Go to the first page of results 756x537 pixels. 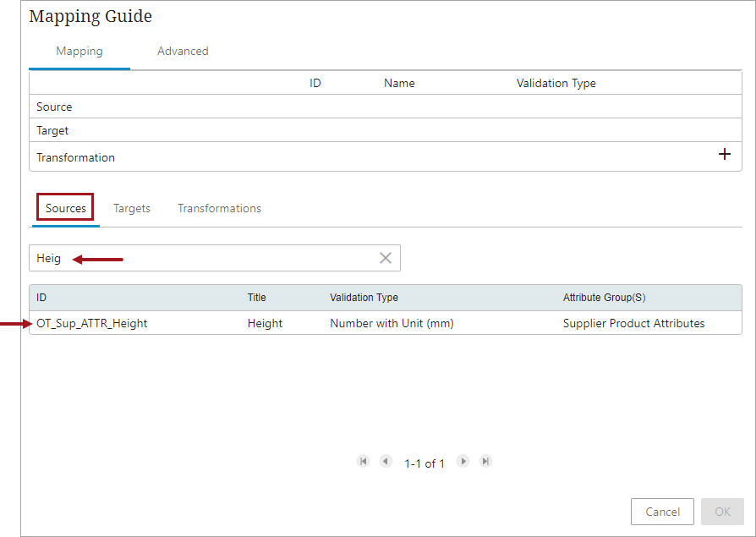364,462
